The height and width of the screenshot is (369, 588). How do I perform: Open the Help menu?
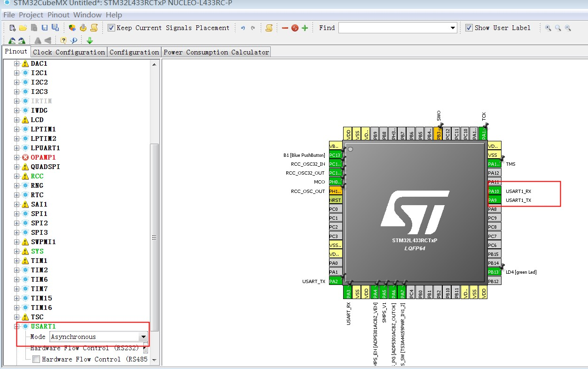(114, 15)
